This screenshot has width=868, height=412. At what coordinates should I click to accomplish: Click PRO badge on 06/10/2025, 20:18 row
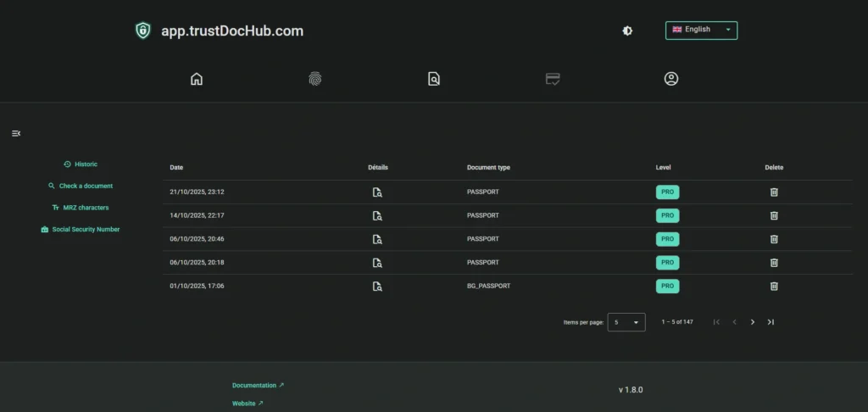(668, 263)
